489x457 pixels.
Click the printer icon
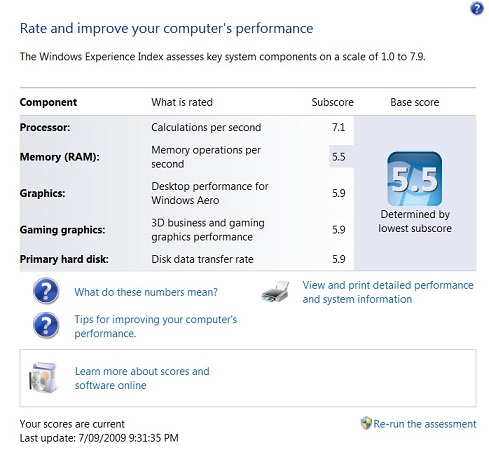[276, 291]
